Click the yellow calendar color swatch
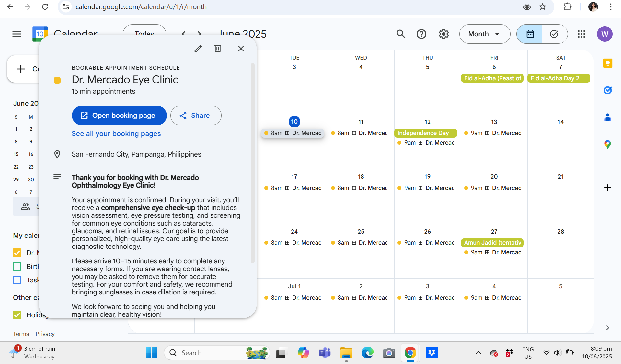 [57, 80]
